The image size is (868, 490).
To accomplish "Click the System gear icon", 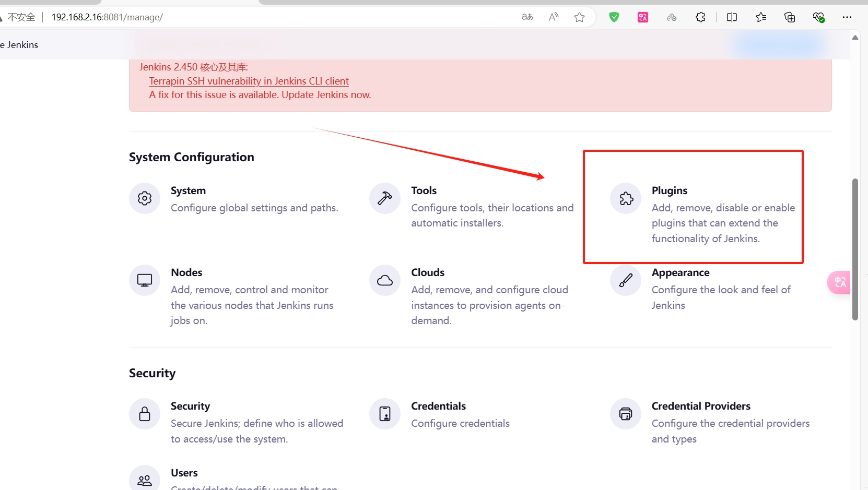I will [145, 198].
